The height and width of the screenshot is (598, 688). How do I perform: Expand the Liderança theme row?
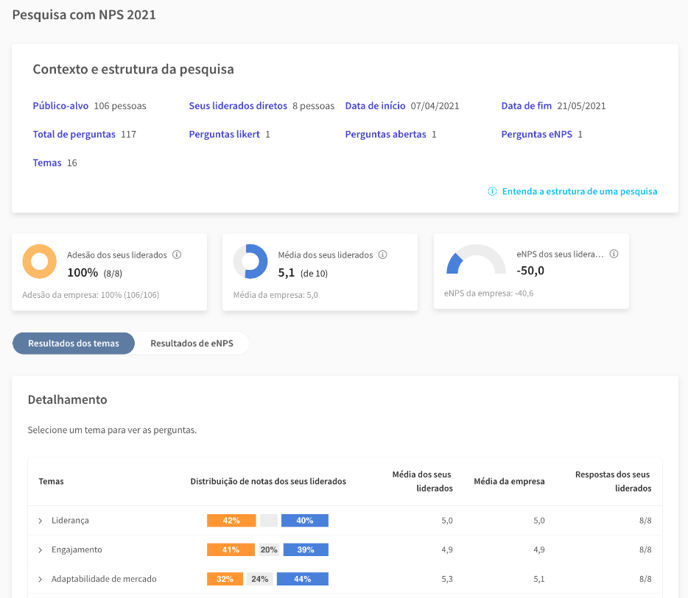(40, 521)
